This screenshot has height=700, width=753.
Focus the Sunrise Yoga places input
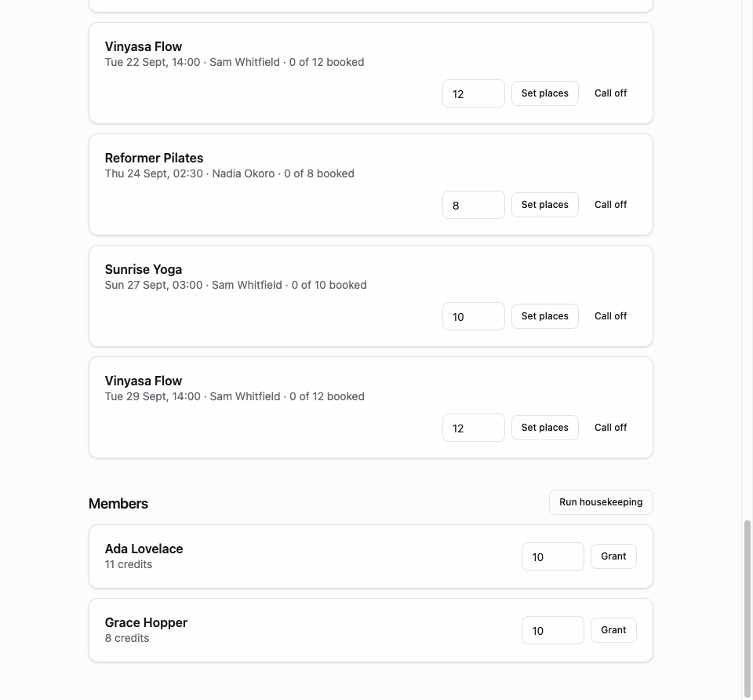474,316
